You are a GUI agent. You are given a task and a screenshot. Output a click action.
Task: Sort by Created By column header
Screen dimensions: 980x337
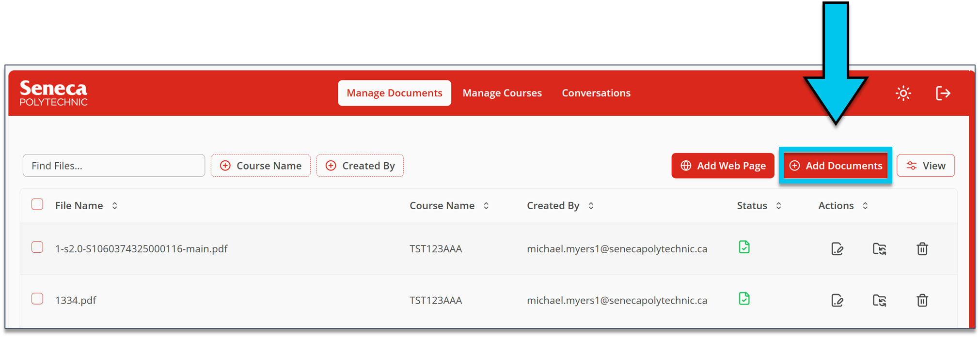click(560, 206)
